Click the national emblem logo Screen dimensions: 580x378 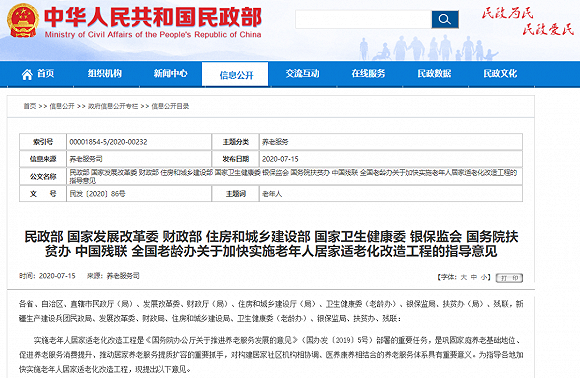point(23,20)
